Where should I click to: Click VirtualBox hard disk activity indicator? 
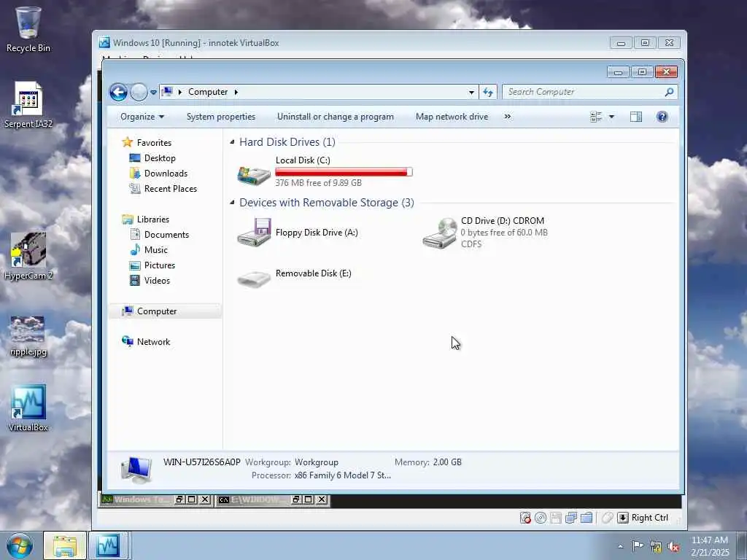(525, 518)
